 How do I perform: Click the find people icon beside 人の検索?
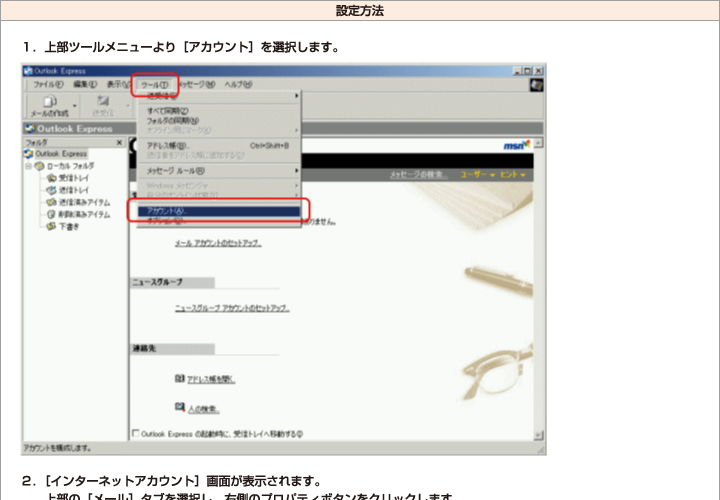[x=180, y=407]
